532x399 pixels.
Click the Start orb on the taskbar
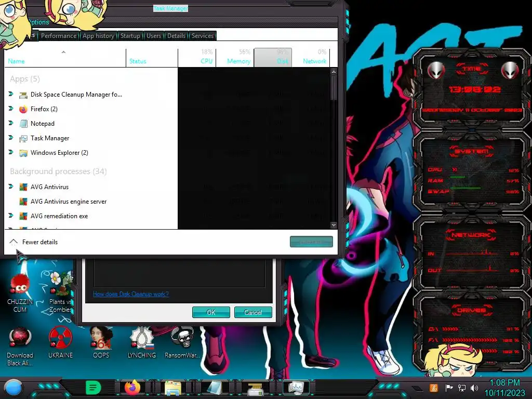coord(14,388)
